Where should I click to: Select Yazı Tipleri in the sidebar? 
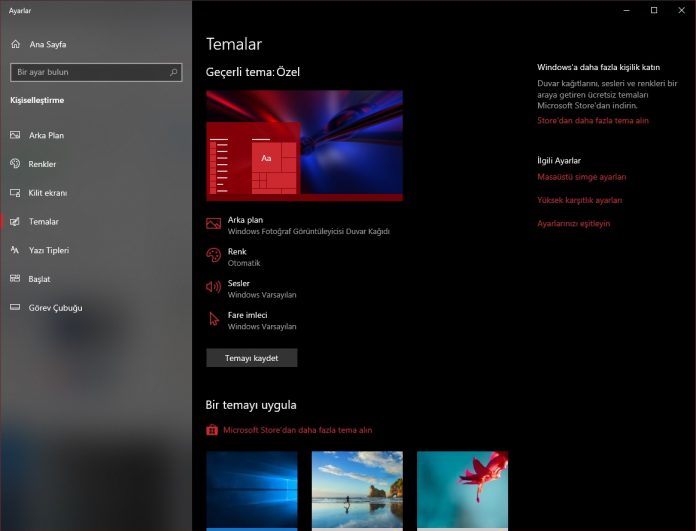click(96, 250)
